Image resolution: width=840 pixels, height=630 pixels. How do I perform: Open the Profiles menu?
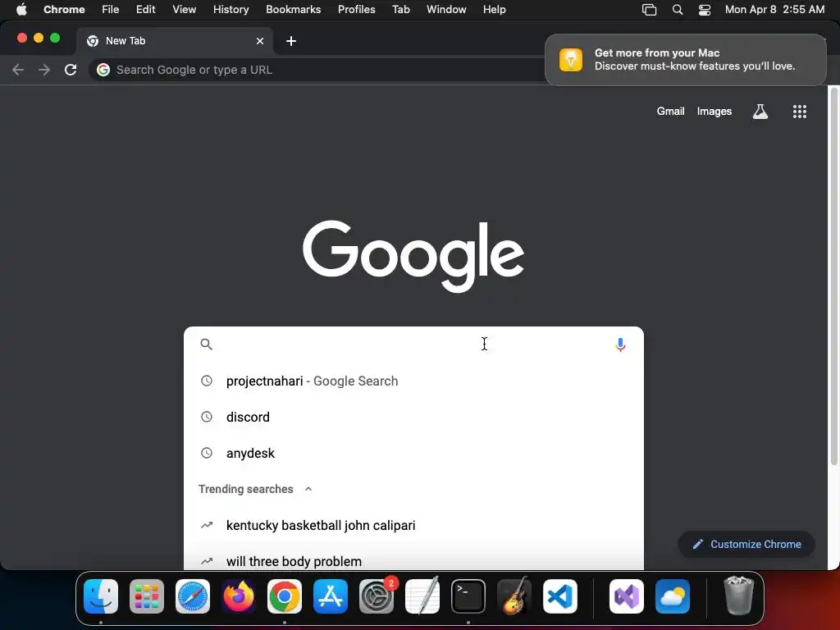tap(356, 10)
